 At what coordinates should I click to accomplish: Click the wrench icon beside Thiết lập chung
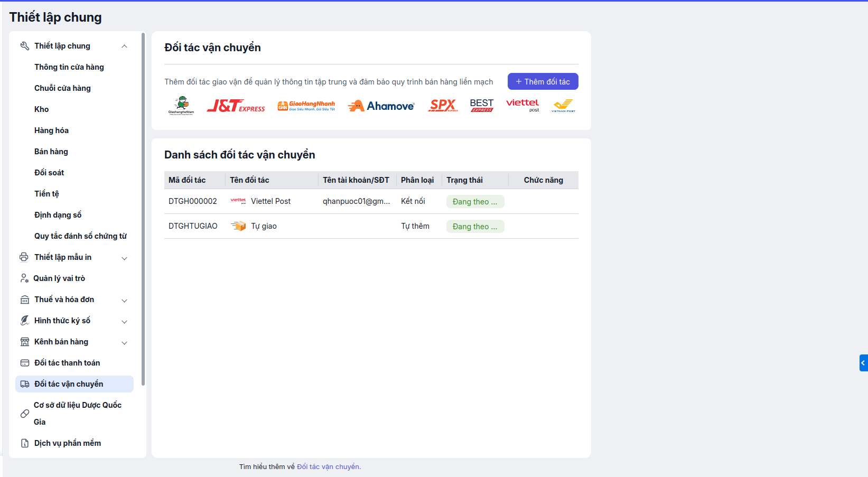24,46
